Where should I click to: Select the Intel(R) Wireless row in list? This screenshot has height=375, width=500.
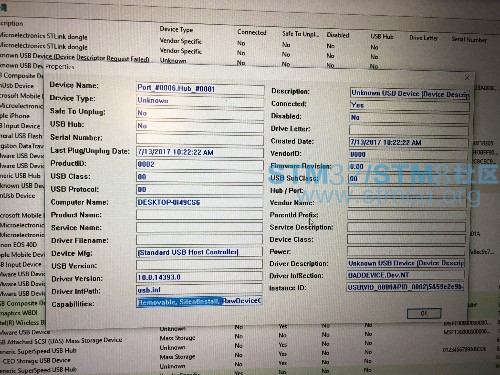22,323
